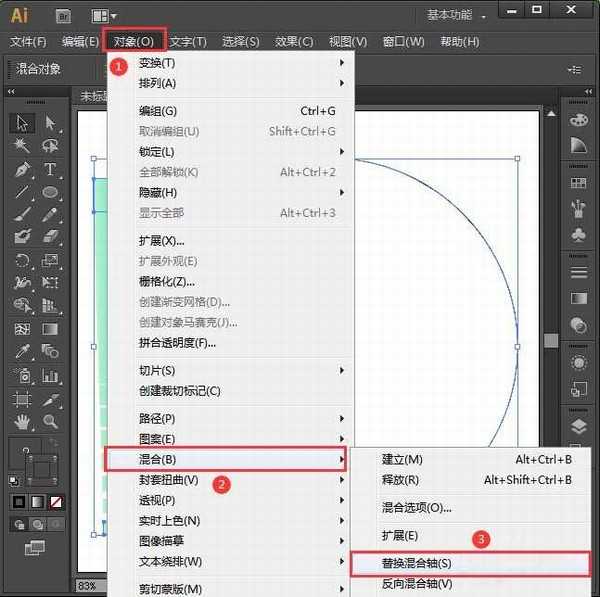This screenshot has height=597, width=600.
Task: Select the Eyedropper tool
Action: pos(22,351)
